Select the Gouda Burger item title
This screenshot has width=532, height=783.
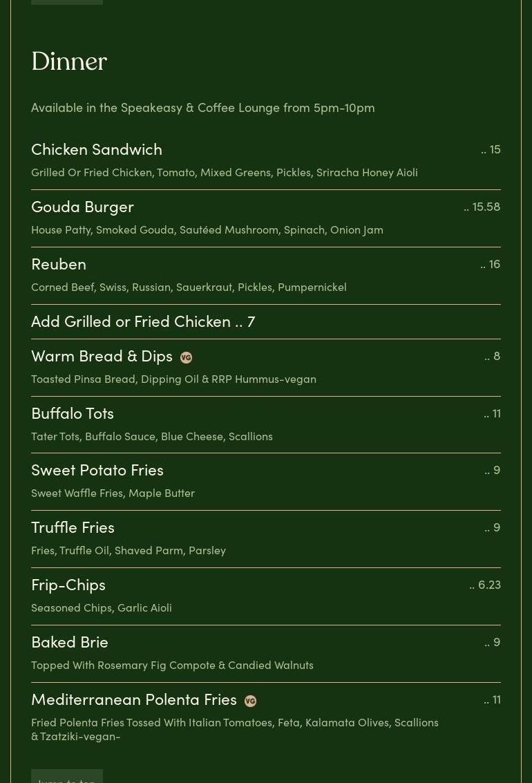tap(82, 207)
